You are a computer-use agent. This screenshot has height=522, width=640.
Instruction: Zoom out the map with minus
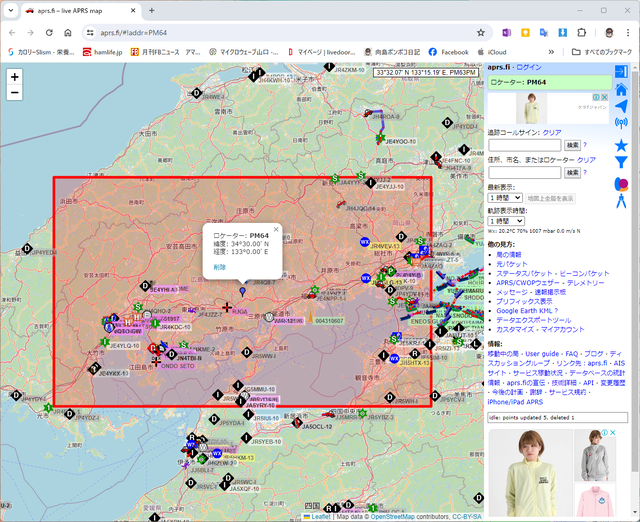pyautogui.click(x=14, y=93)
